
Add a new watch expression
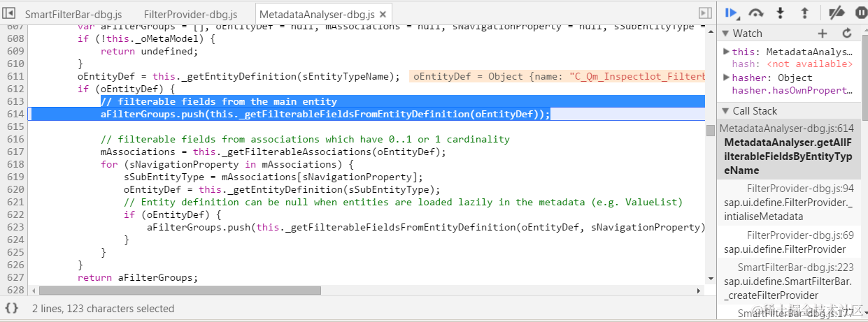click(x=823, y=33)
